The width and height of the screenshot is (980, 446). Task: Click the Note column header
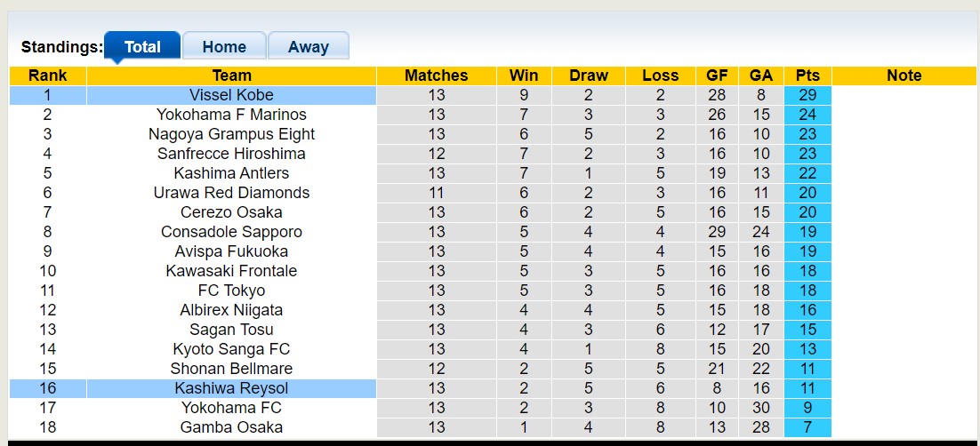pos(904,76)
